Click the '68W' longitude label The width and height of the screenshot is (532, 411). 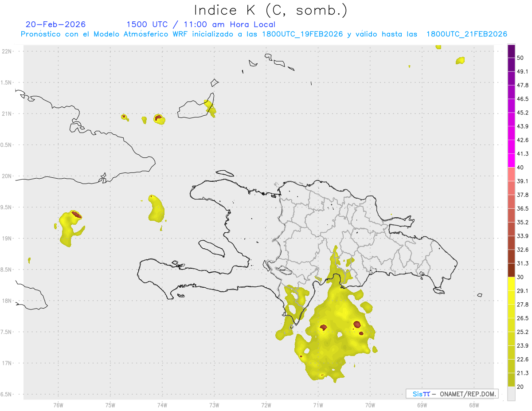coord(474,405)
